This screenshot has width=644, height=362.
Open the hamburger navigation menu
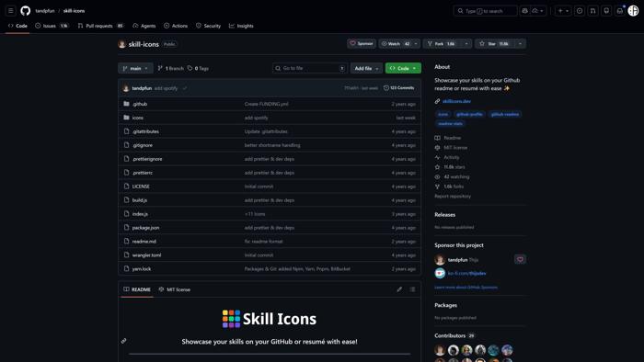11,11
